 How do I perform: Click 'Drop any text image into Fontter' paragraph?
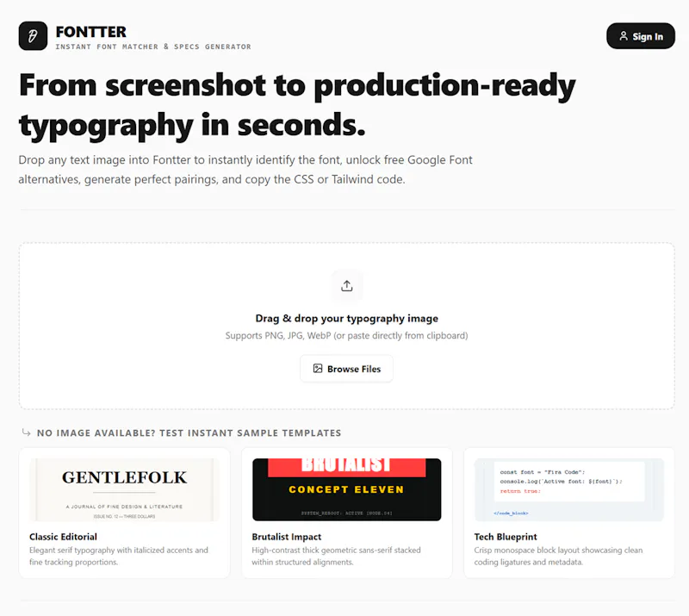point(245,169)
